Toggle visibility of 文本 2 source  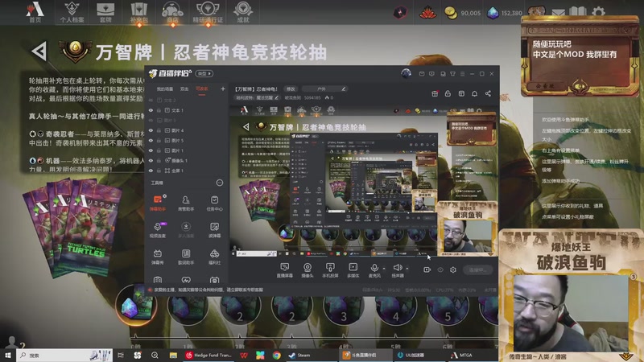(151, 100)
